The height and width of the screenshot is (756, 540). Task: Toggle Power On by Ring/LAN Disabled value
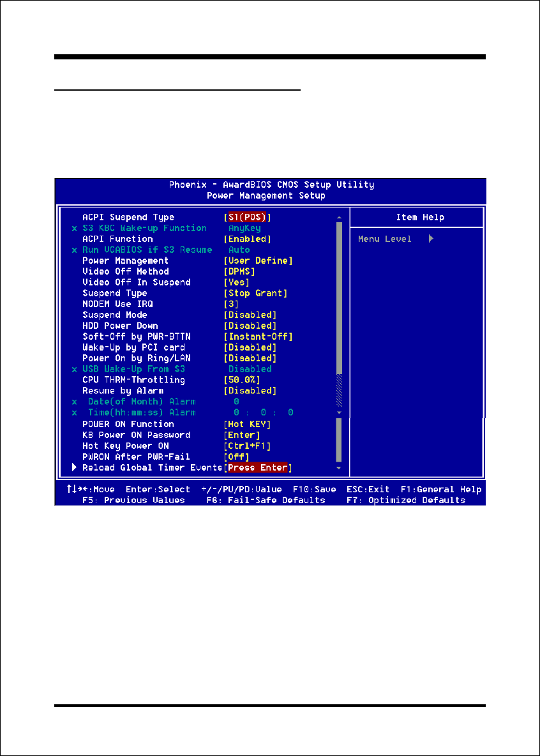[250, 358]
